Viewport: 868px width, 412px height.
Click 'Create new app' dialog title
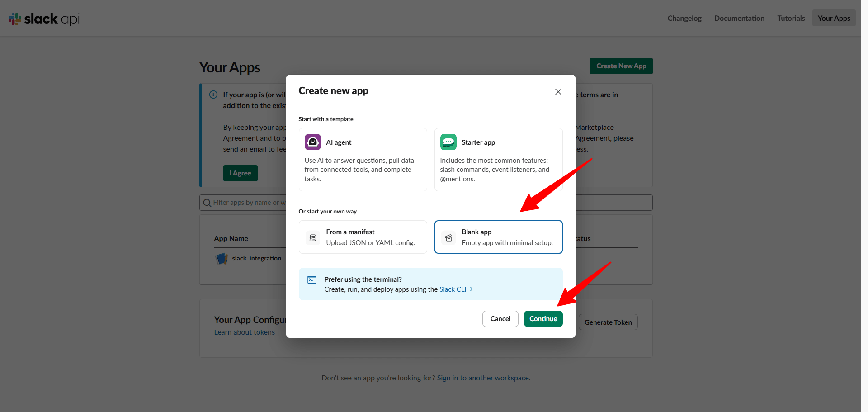click(x=333, y=91)
